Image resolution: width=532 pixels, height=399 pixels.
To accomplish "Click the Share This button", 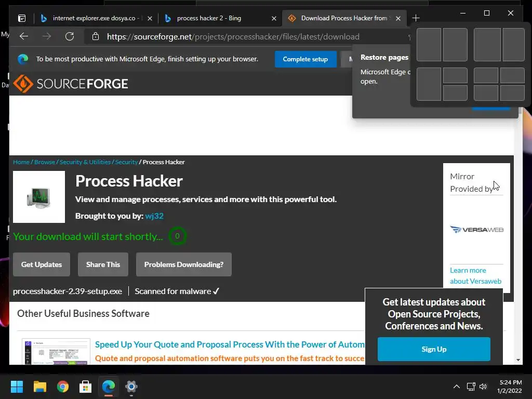I will (103, 264).
